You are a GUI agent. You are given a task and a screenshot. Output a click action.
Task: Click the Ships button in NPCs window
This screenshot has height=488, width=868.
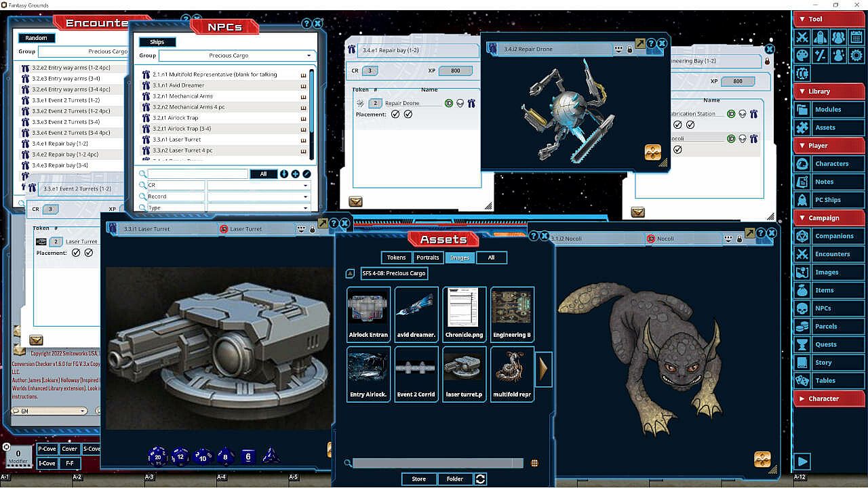click(x=157, y=42)
